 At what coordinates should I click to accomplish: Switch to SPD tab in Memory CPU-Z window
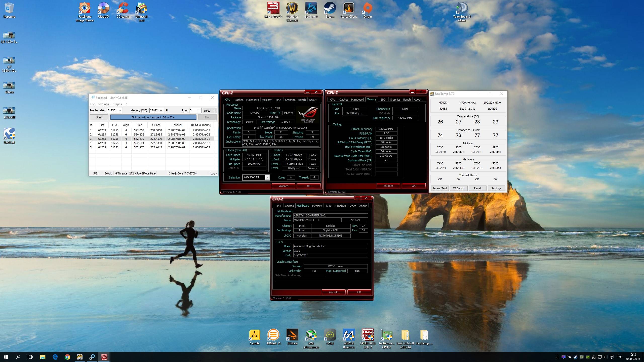383,100
